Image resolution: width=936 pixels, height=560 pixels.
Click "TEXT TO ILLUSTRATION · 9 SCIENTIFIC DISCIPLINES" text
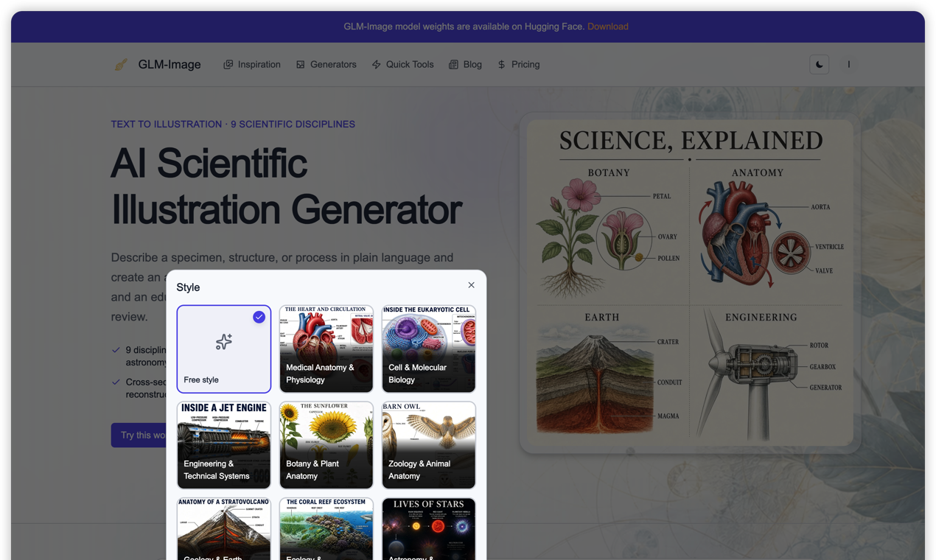click(233, 125)
